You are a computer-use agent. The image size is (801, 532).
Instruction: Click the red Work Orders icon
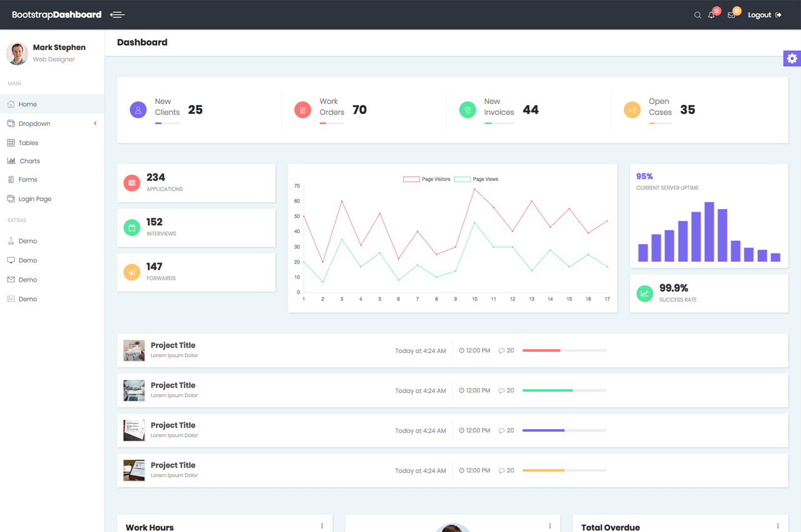click(x=303, y=110)
